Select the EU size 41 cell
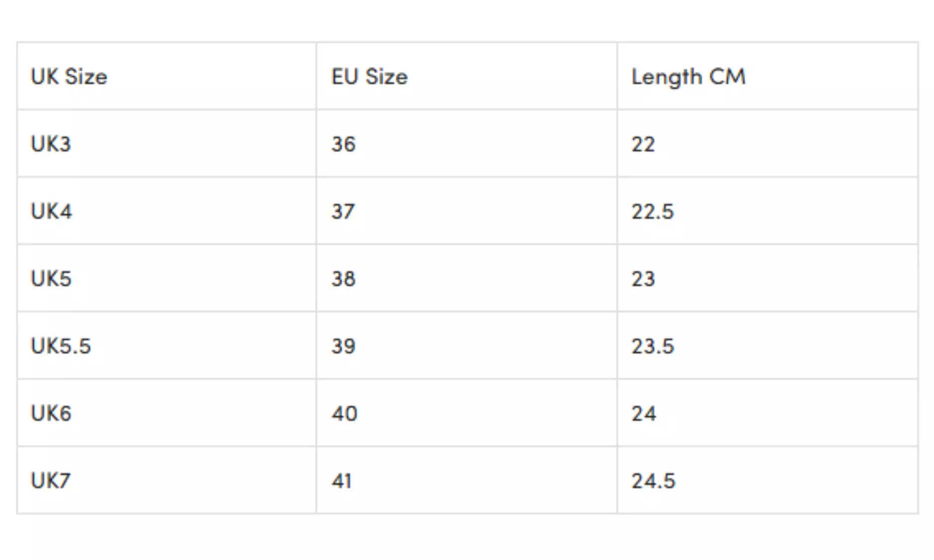 (342, 481)
